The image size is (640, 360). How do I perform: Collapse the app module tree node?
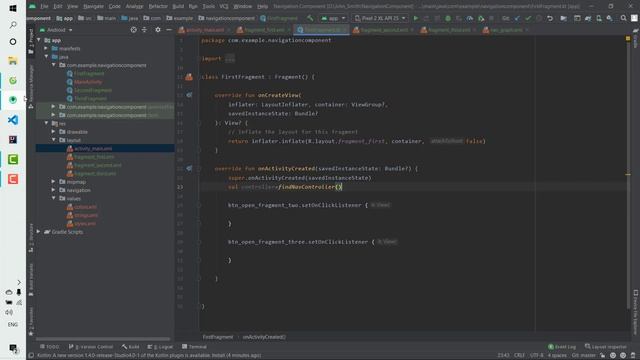[39, 40]
